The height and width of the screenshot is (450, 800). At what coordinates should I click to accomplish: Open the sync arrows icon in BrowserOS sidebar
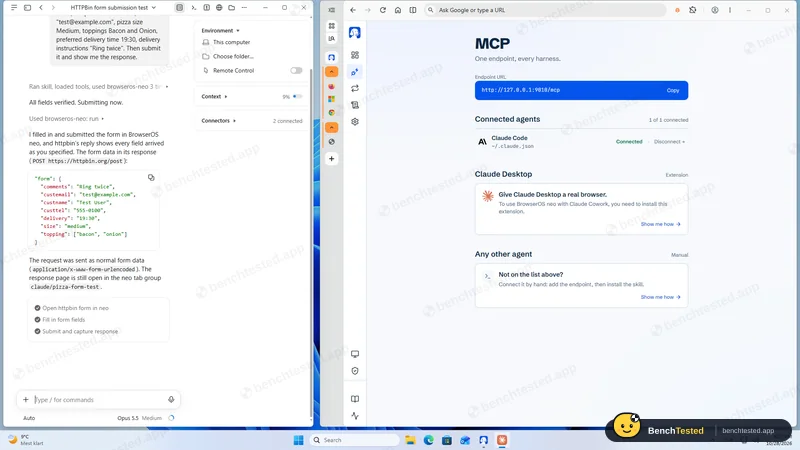(x=355, y=88)
